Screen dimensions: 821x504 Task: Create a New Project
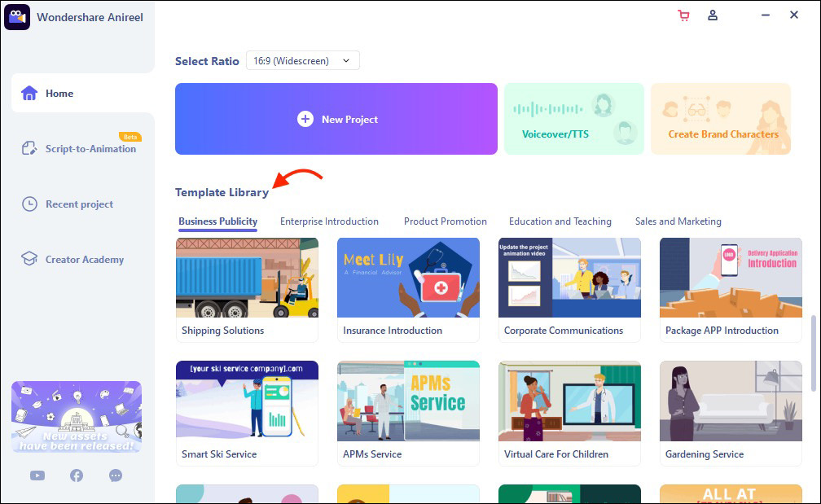336,119
